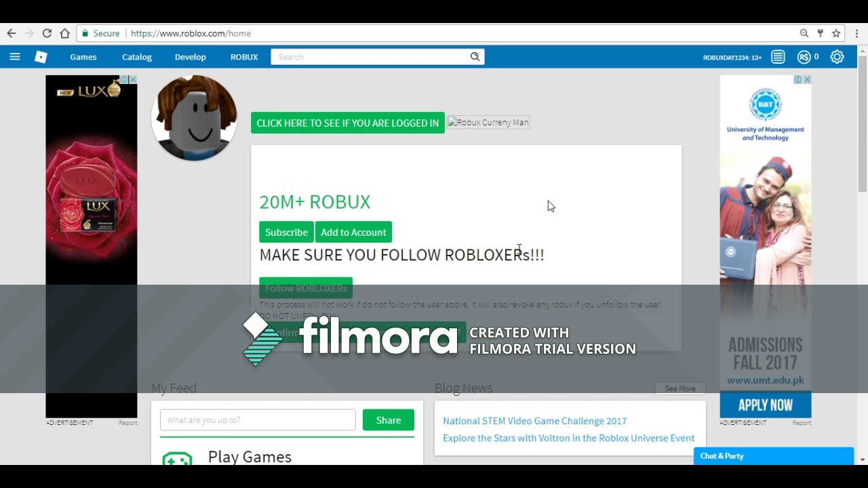
Task: Open the Develop menu item
Action: coord(191,57)
